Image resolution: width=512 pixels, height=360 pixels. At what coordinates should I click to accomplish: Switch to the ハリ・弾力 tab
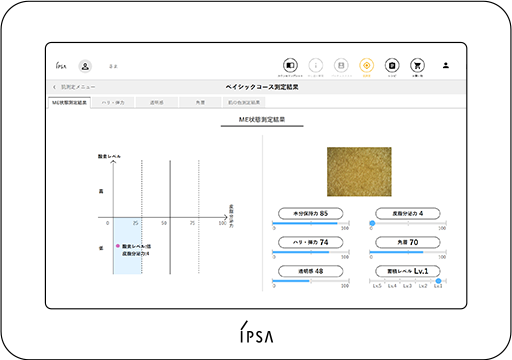[x=113, y=102]
